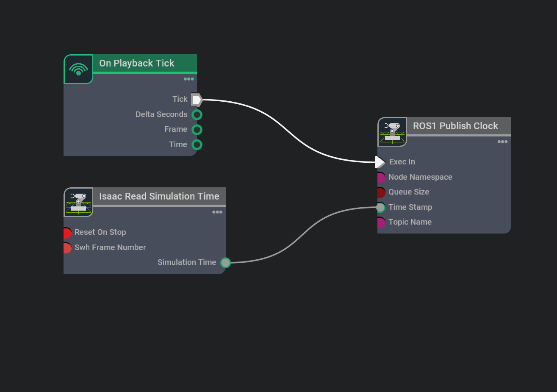The image size is (557, 392).
Task: Click the Time output port circle
Action: click(x=197, y=145)
